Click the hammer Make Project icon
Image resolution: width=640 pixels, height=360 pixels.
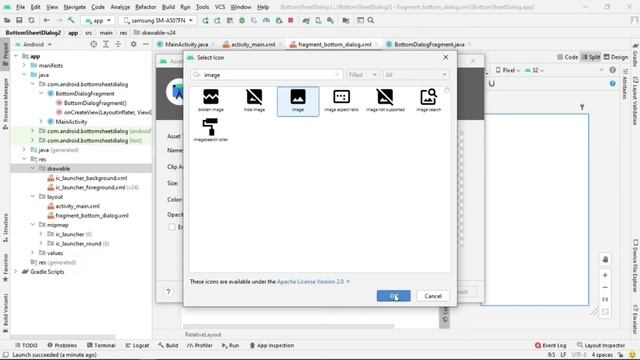click(x=71, y=20)
